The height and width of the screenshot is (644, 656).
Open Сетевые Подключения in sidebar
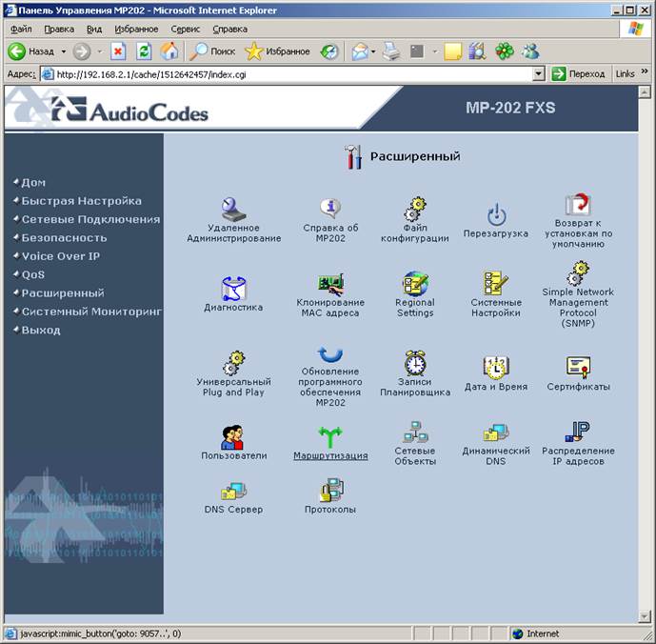click(x=90, y=219)
